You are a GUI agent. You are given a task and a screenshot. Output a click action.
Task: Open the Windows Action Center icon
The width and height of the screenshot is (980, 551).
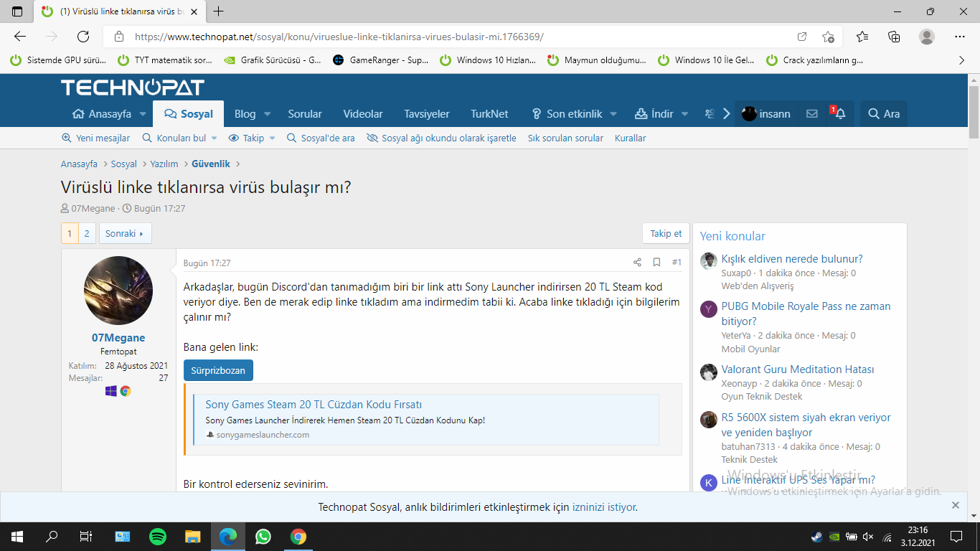tap(956, 536)
